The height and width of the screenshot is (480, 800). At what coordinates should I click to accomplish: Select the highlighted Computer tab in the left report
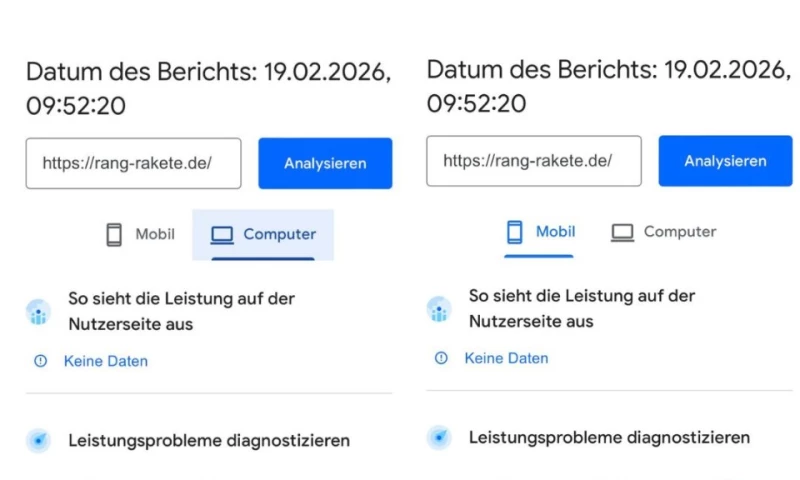tap(263, 235)
